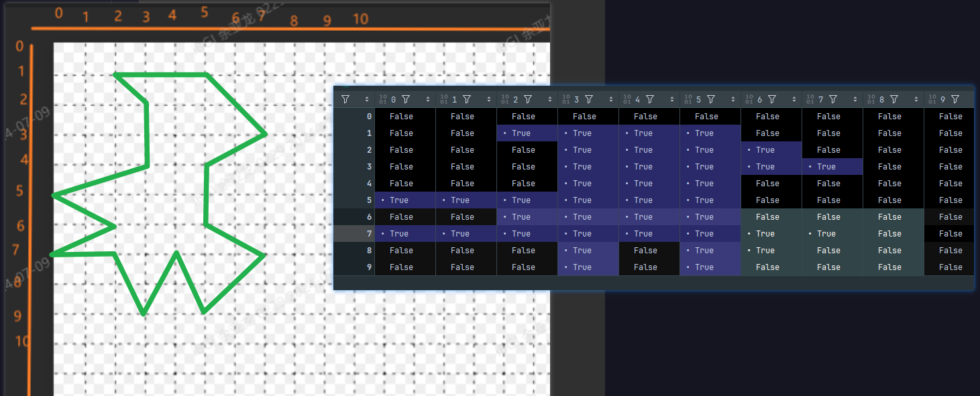The height and width of the screenshot is (396, 980).
Task: Open the filter for column 4
Action: coord(650,99)
